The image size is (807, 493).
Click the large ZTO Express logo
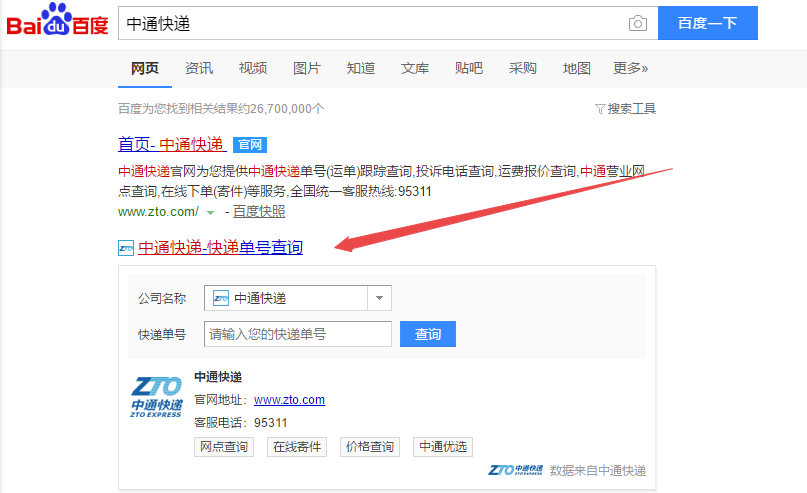click(156, 397)
